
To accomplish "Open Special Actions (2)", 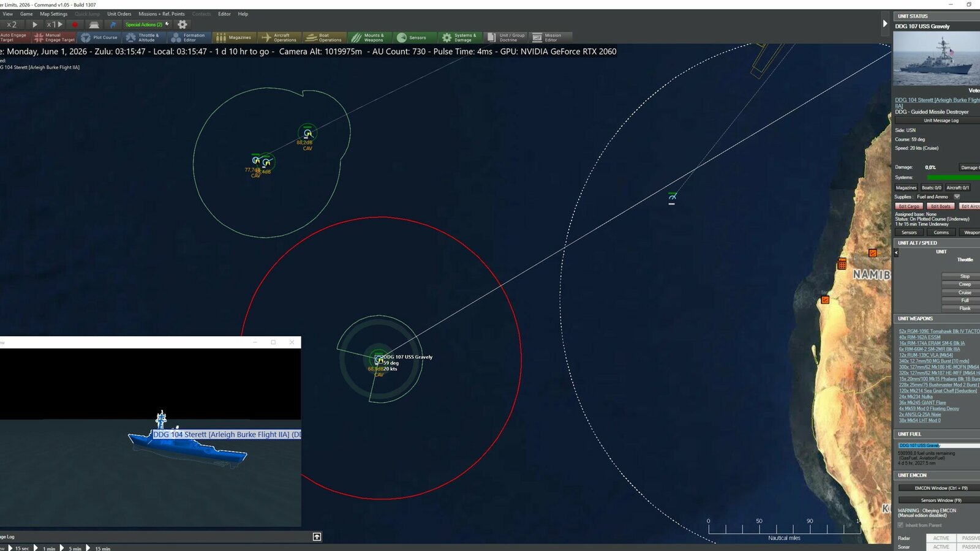I will [x=146, y=24].
